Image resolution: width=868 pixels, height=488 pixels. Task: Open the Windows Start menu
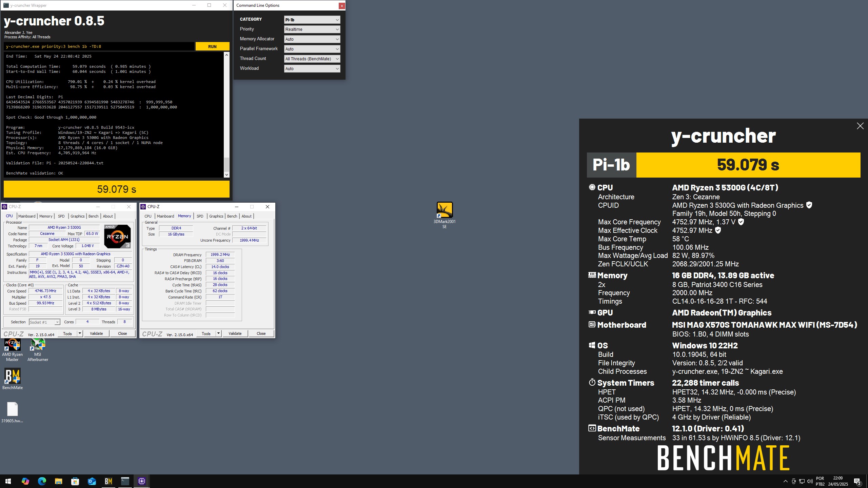(x=8, y=481)
